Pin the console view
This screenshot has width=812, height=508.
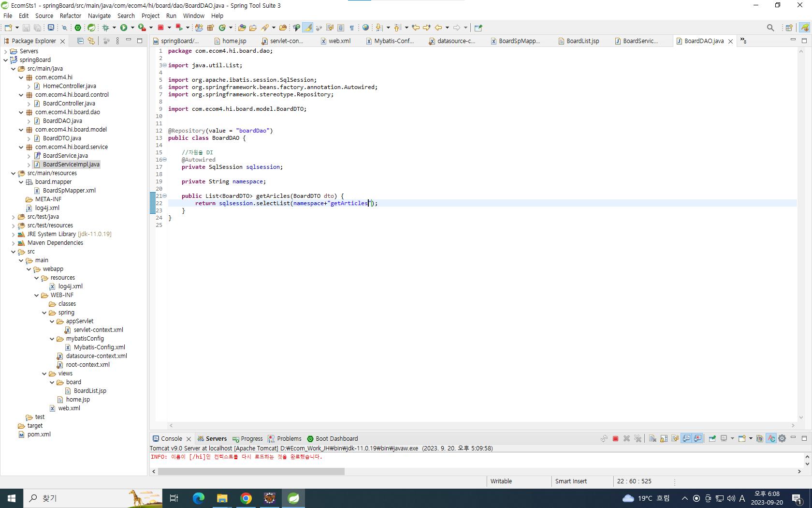click(x=712, y=439)
